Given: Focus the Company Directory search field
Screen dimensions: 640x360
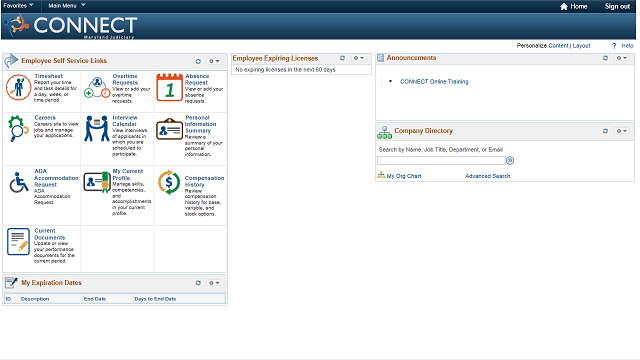Looking at the screenshot, I should [441, 160].
